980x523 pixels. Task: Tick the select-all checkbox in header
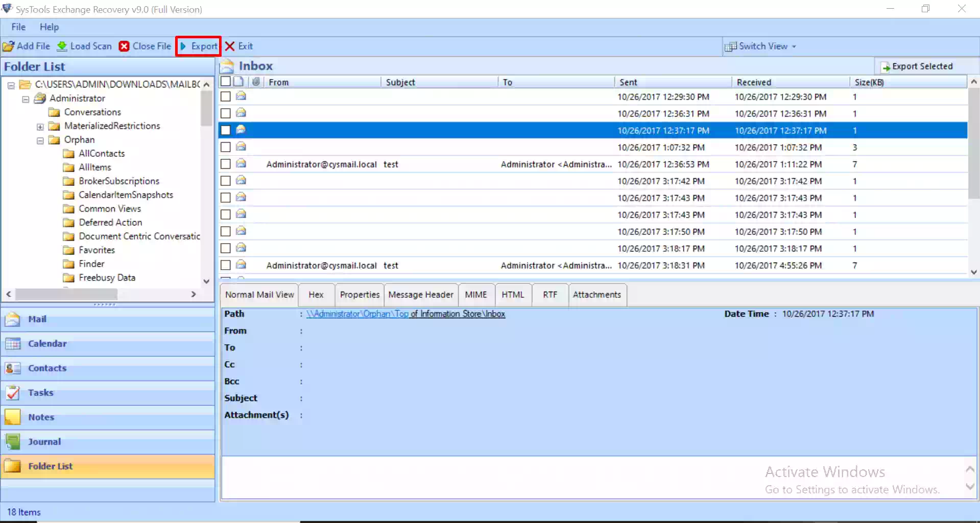(x=225, y=81)
